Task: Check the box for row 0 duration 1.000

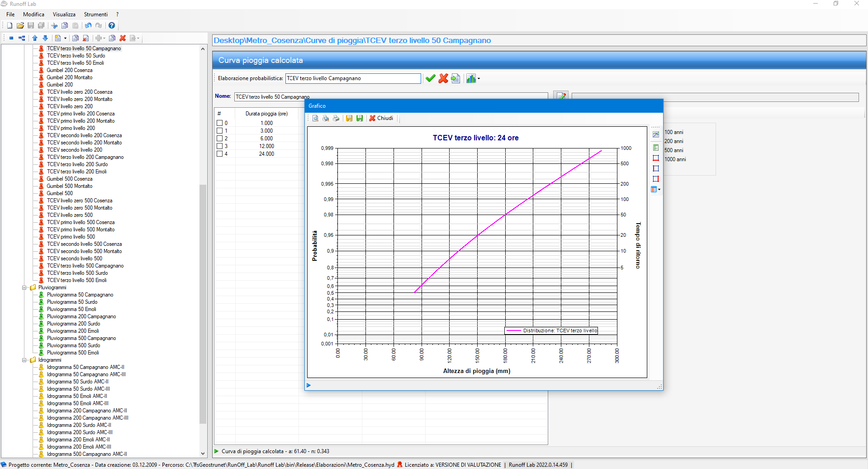Action: click(x=220, y=123)
